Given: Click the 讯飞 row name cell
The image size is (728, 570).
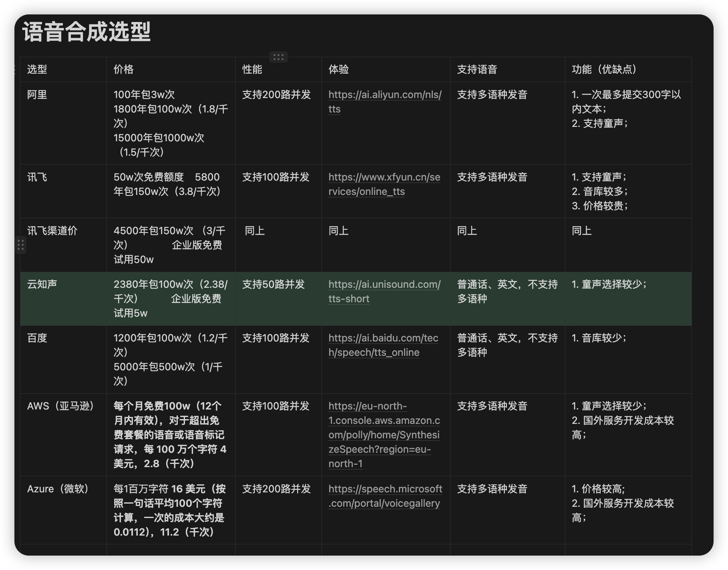Looking at the screenshot, I should [x=63, y=191].
